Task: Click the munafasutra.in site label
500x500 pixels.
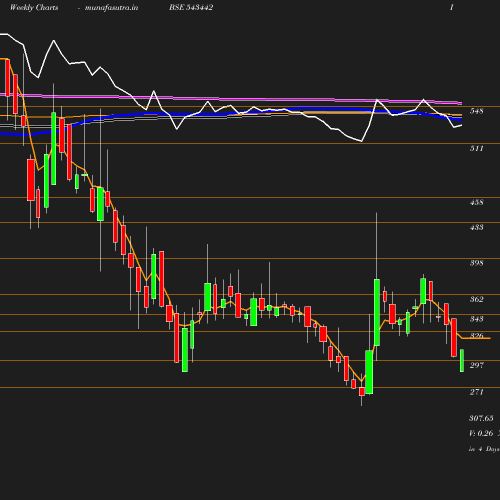Action: pyautogui.click(x=111, y=8)
